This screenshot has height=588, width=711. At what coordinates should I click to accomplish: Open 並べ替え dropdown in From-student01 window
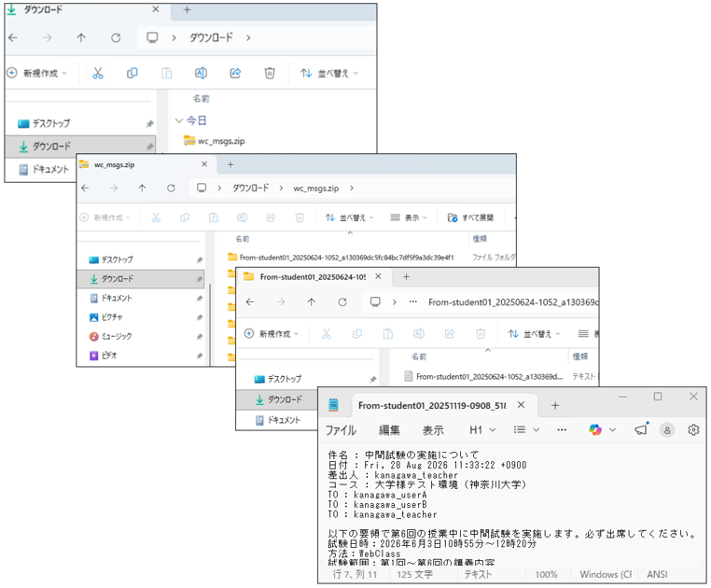click(x=534, y=334)
